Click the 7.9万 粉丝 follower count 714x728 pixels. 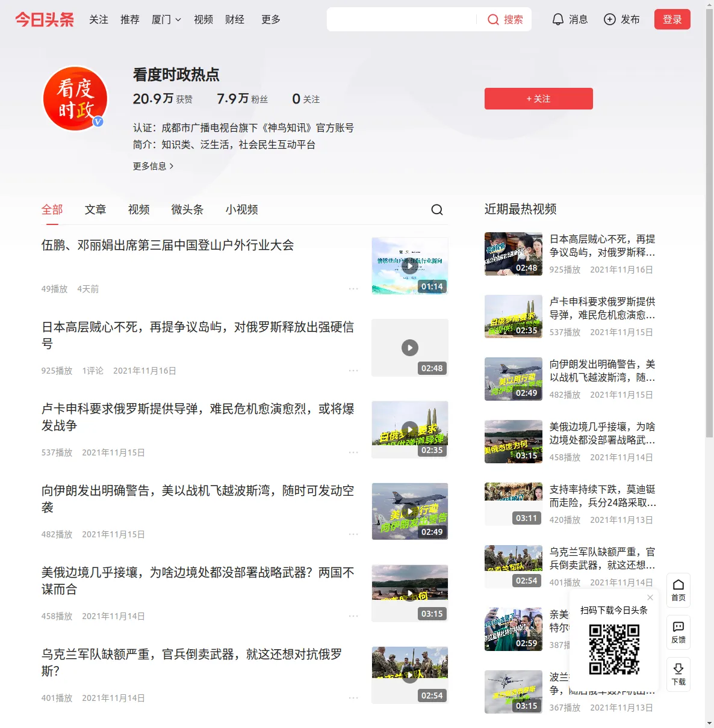tap(243, 99)
